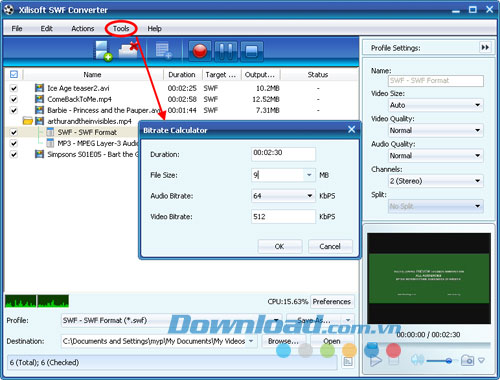Click the Video Bitrate field showing 512
500x380 pixels.
coord(283,216)
